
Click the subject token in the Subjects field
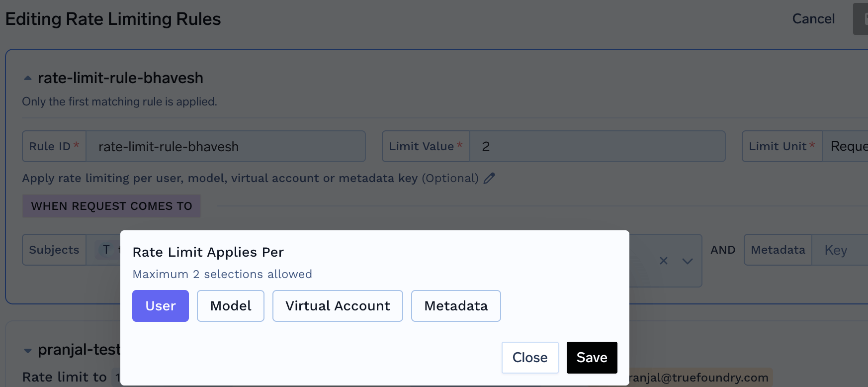click(106, 250)
